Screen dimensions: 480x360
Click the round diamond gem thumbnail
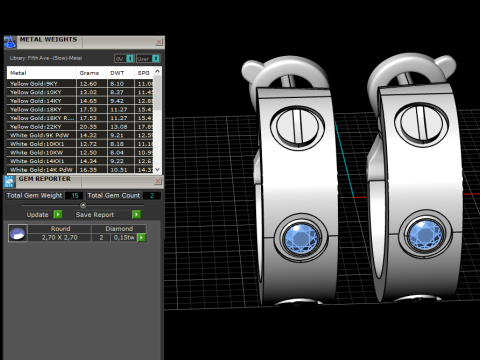point(17,233)
